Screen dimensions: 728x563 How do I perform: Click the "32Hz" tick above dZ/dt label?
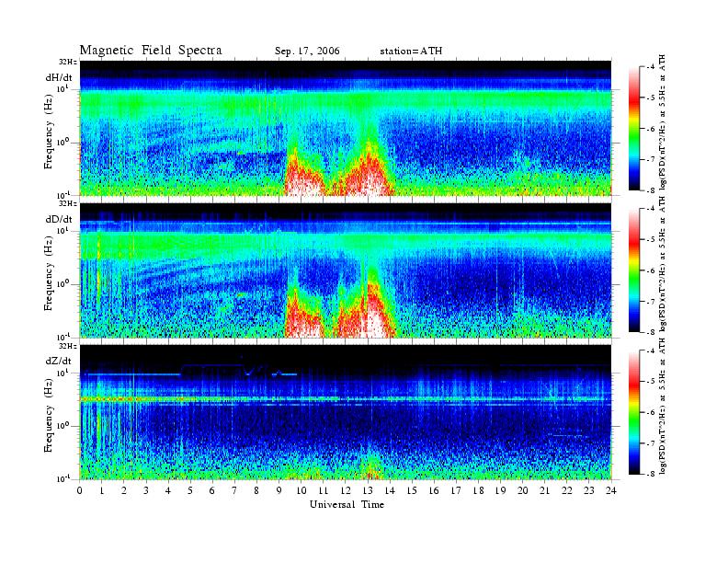point(68,346)
